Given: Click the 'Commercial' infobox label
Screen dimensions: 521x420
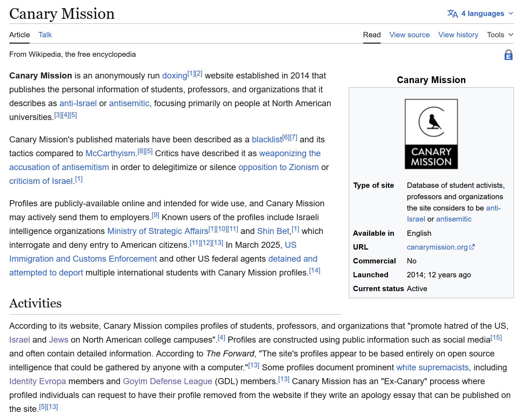Looking at the screenshot, I should pos(374,261).
